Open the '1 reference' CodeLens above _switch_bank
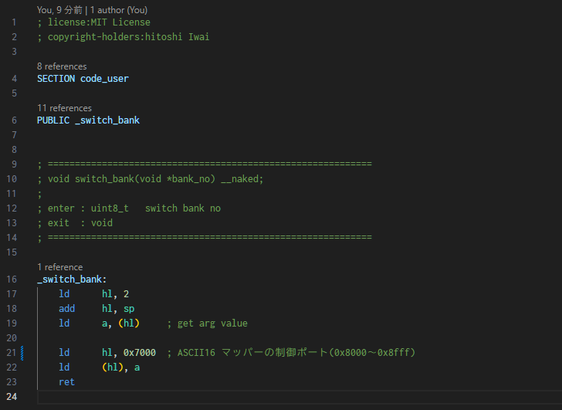 [x=60, y=267]
